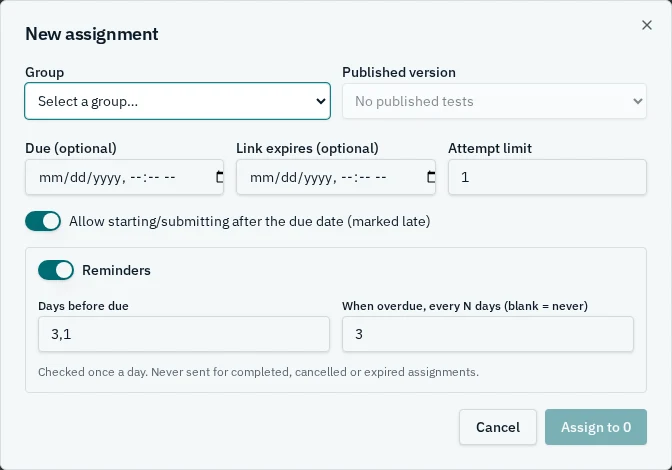
Task: Open the Group dropdown
Action: click(x=177, y=101)
